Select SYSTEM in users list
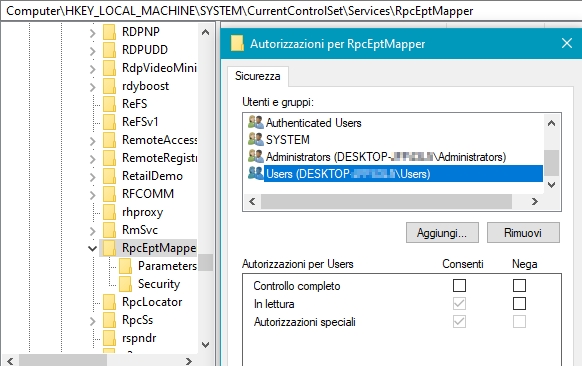Viewport: 582px width, 366px height. coord(288,140)
